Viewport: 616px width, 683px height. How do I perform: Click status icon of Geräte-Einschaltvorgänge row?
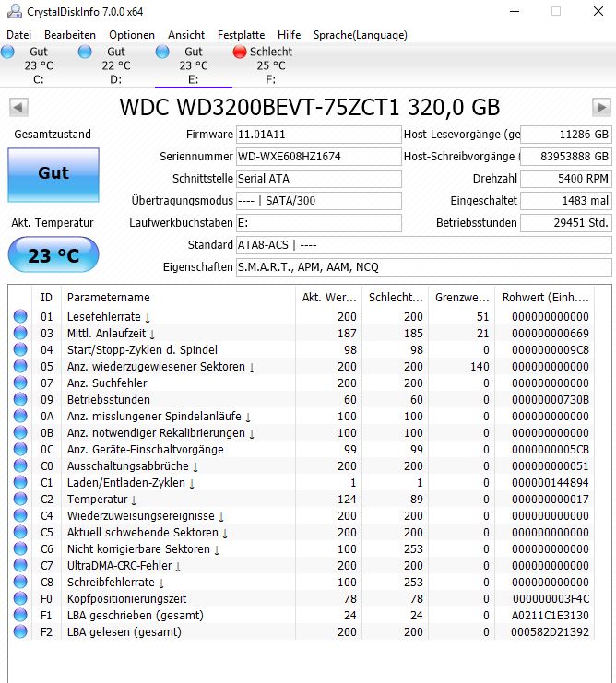point(20,449)
